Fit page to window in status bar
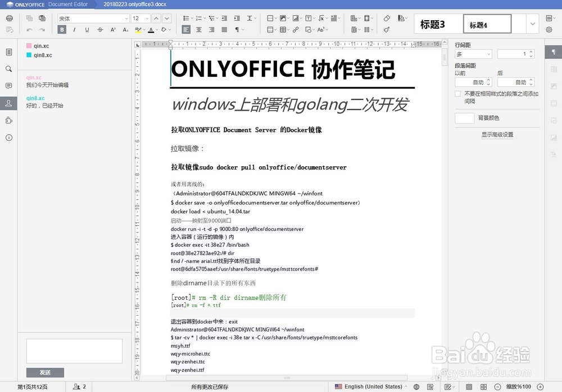562x392 pixels. click(x=469, y=387)
